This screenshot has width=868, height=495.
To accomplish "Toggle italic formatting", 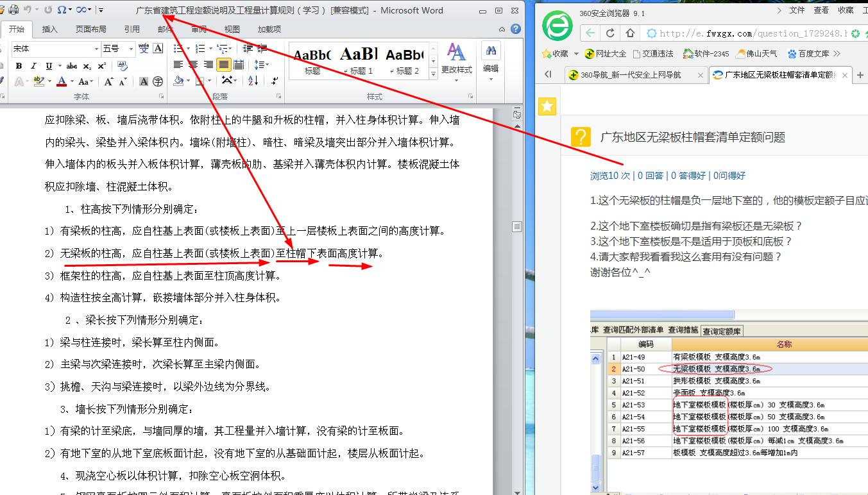I will (x=34, y=66).
